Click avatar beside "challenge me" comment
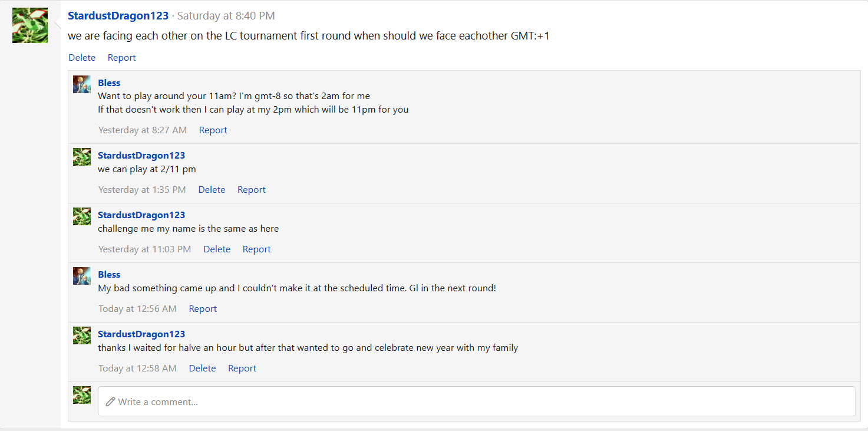Image resolution: width=868 pixels, height=431 pixels. point(82,216)
